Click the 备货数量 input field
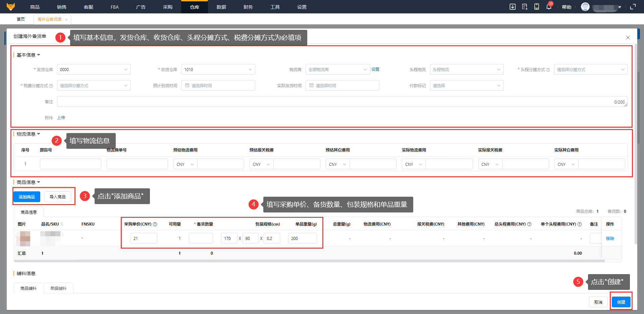 (201, 238)
